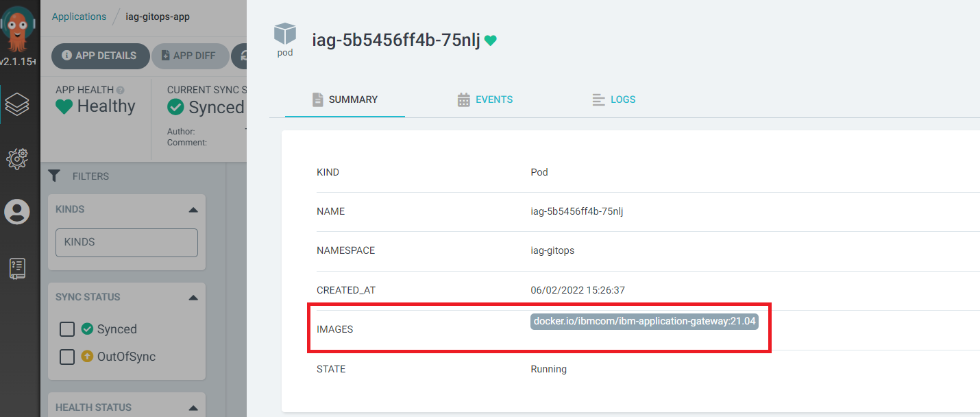Click the pod name value in NAME row

(x=577, y=211)
